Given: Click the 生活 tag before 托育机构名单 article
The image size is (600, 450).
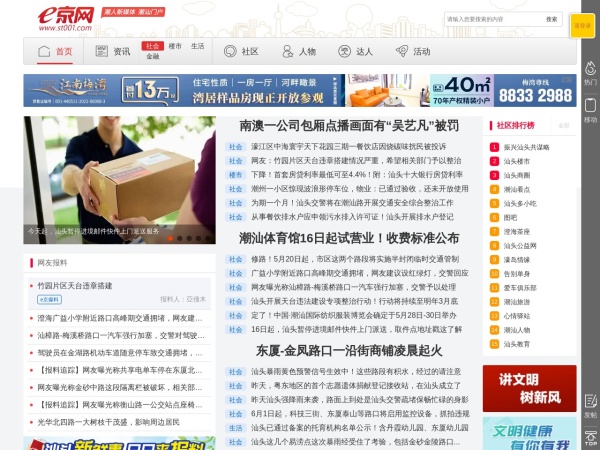Looking at the screenshot, I should tap(236, 428).
